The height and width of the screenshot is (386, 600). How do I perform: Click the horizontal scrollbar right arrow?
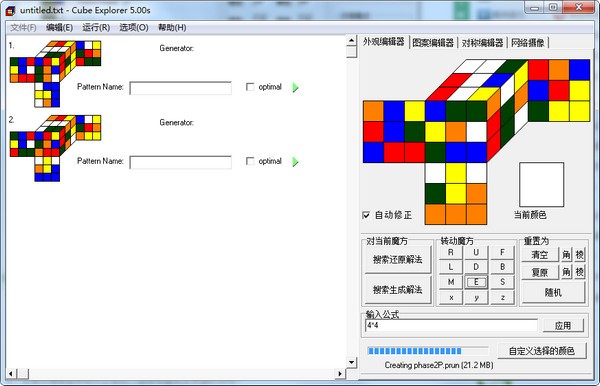point(340,373)
